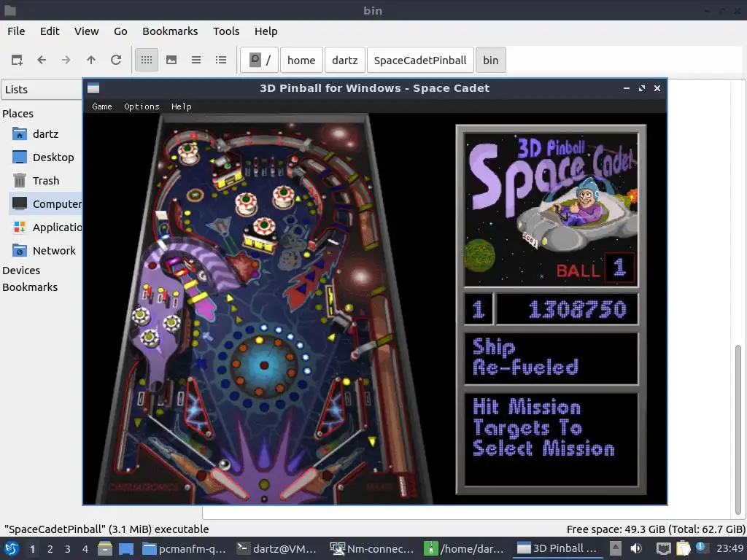The height and width of the screenshot is (560, 747).
Task: Switch to workspace 3
Action: (x=68, y=550)
